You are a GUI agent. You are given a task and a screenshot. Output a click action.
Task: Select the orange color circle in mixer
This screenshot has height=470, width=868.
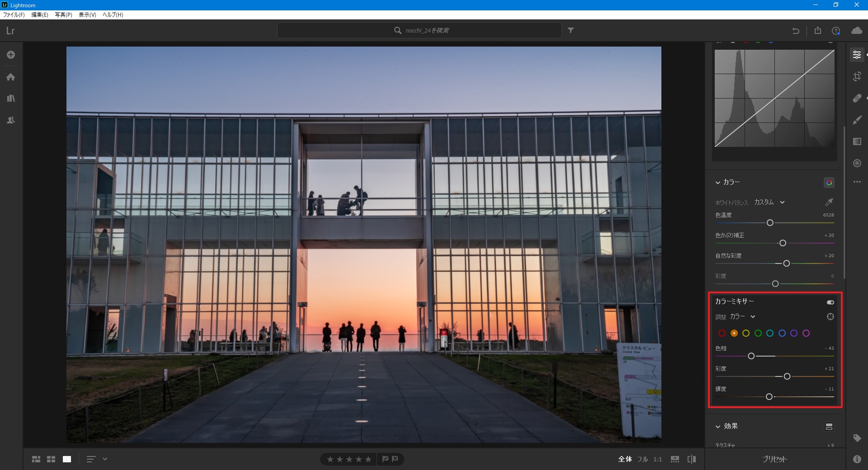pyautogui.click(x=734, y=333)
